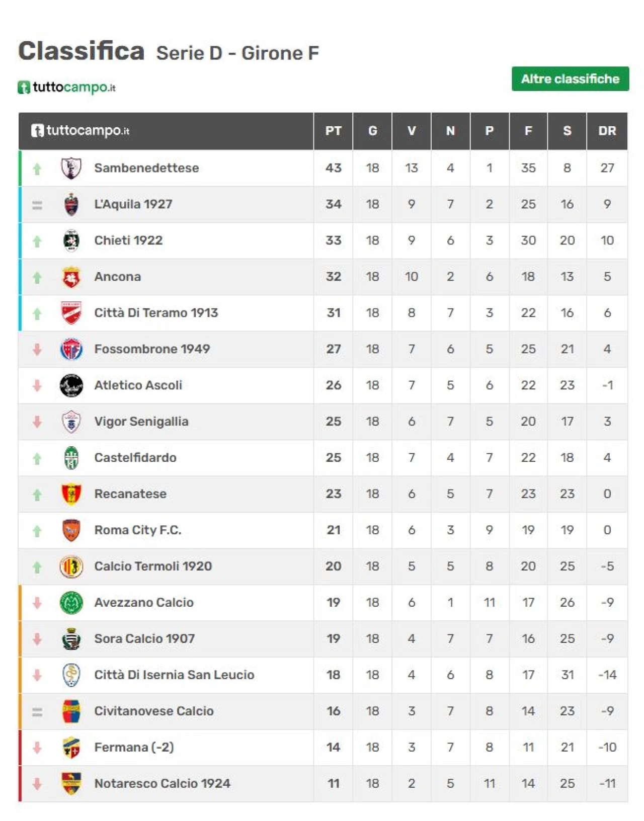The height and width of the screenshot is (821, 644).
Task: Click the tuttocampo.it logo in table header
Action: point(80,131)
